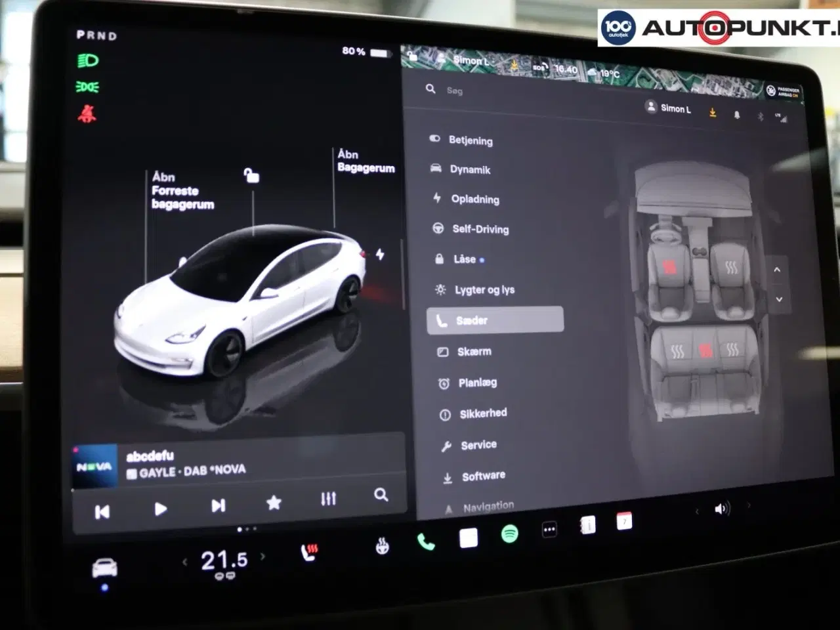The width and height of the screenshot is (840, 630).
Task: Tap the headlight indicator icon
Action: pyautogui.click(x=87, y=61)
